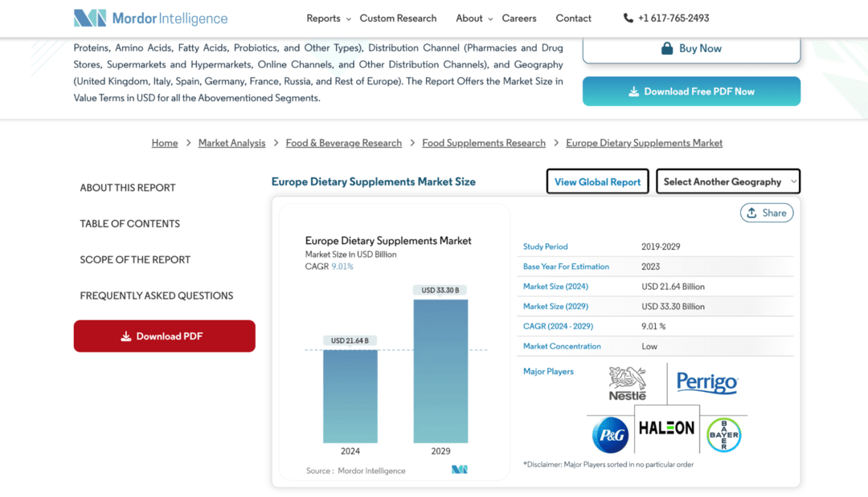Viewport: 868px width, 497px height.
Task: Open the Reports menu label
Action: click(x=323, y=18)
